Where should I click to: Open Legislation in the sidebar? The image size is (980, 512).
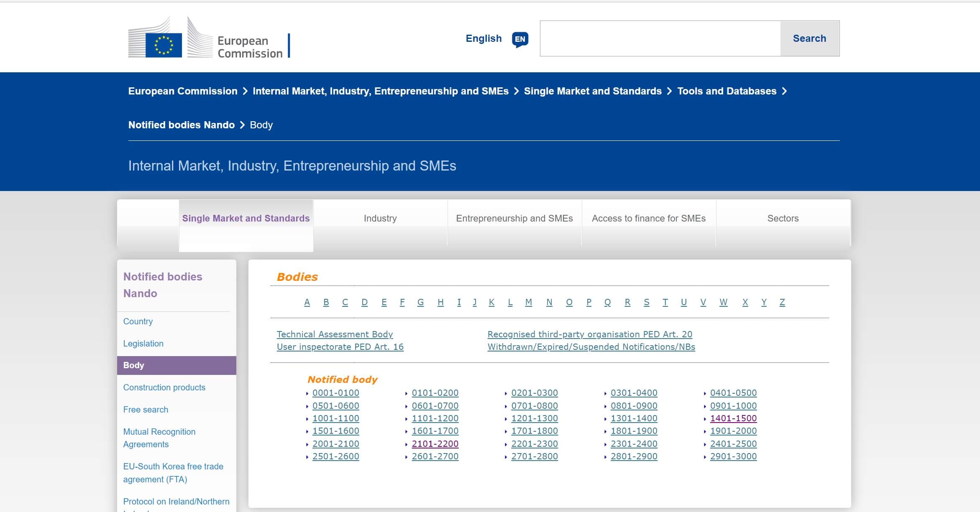143,344
